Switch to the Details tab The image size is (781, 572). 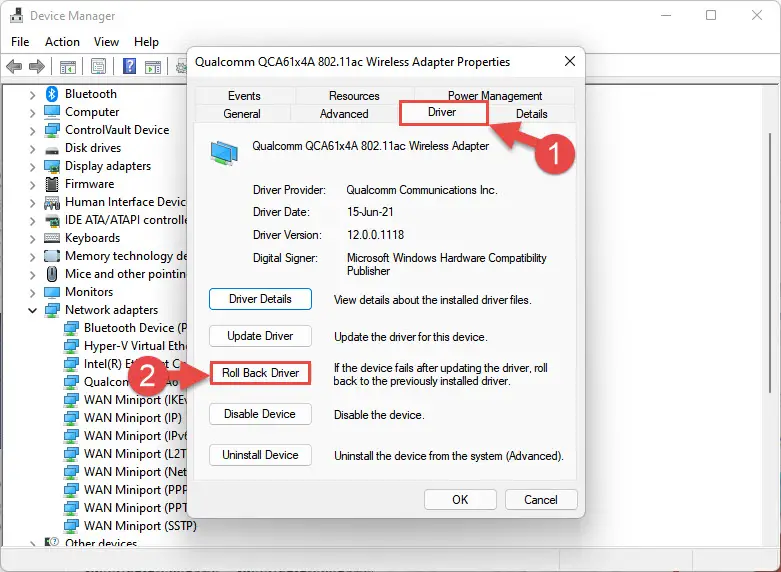coord(531,114)
